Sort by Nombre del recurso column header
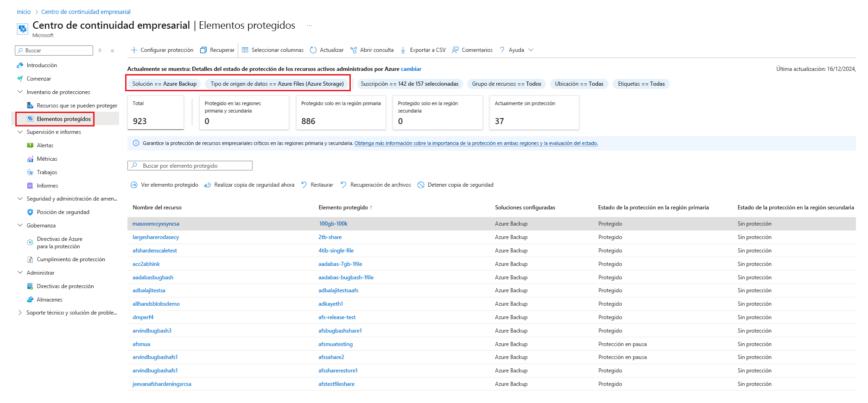The width and height of the screenshot is (868, 403). [157, 208]
